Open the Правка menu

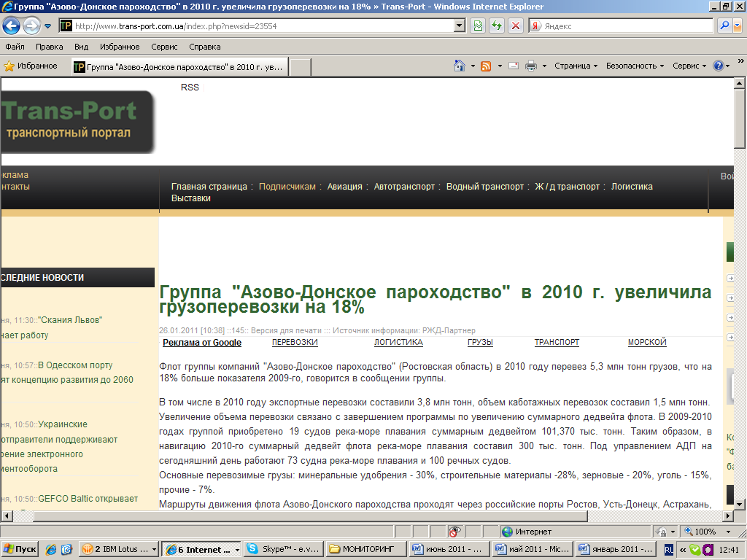point(49,47)
